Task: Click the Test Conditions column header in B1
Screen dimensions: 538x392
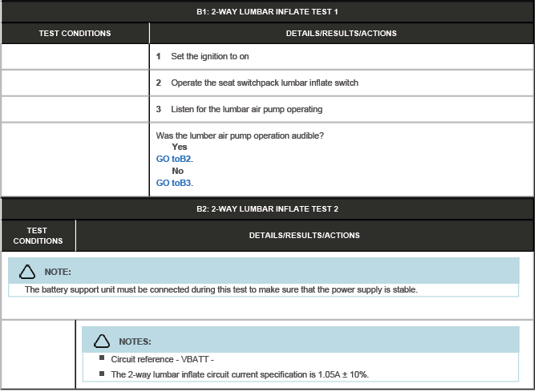Action: tap(75, 34)
